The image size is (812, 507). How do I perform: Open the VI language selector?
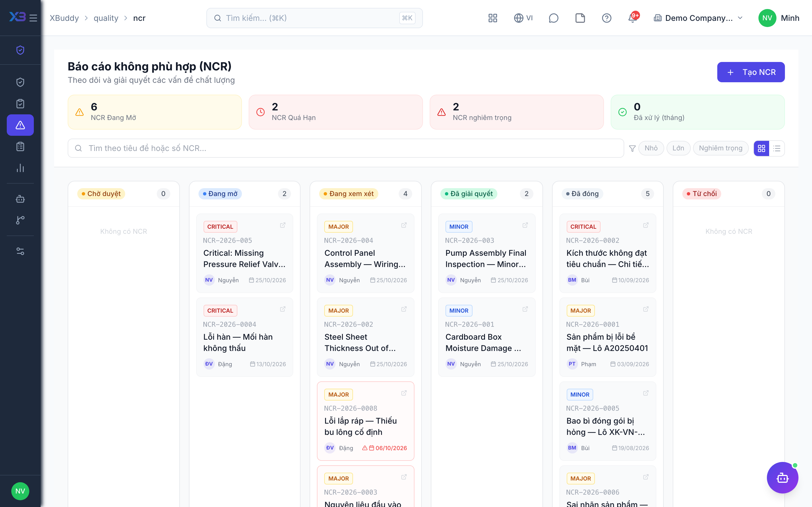coord(523,18)
